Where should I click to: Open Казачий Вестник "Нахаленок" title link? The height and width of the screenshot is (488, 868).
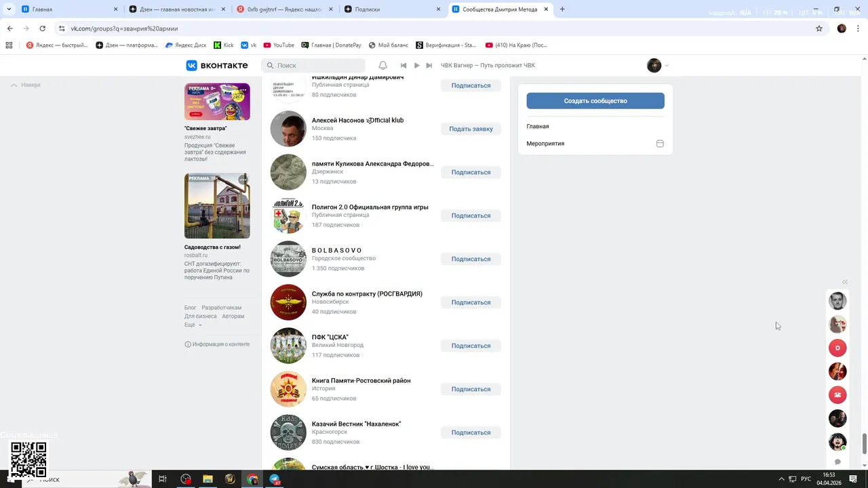[x=356, y=424]
